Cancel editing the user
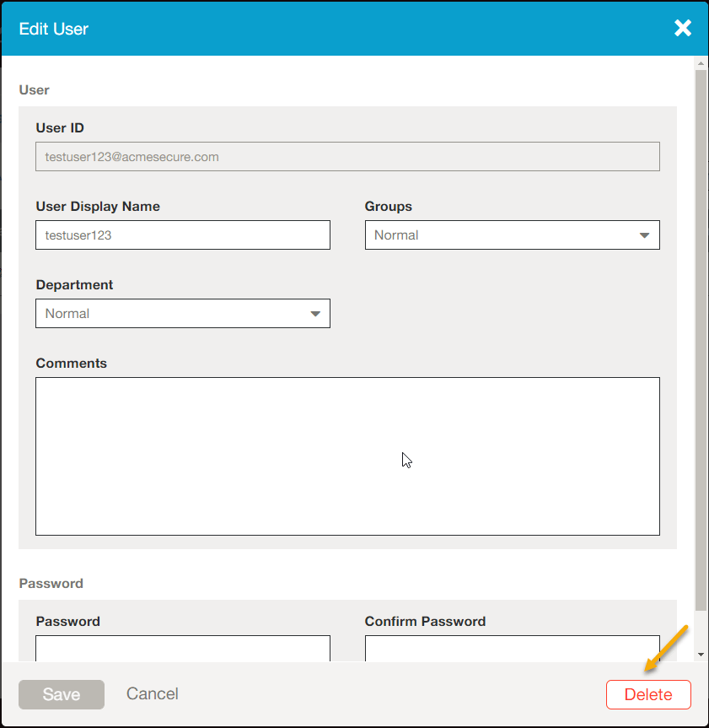Screen dimensions: 709x728 coord(152,693)
